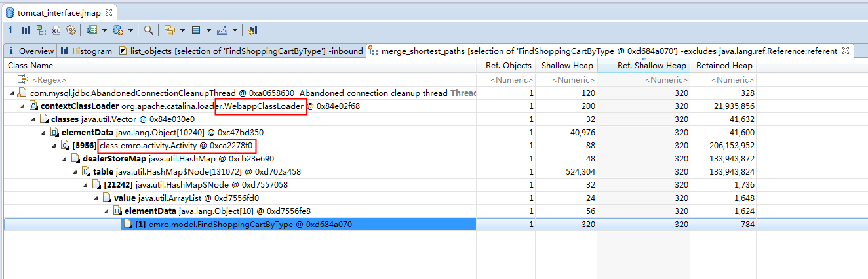This screenshot has height=279, width=868.
Task: Collapse the classes java.util.Vector node
Action: point(34,119)
